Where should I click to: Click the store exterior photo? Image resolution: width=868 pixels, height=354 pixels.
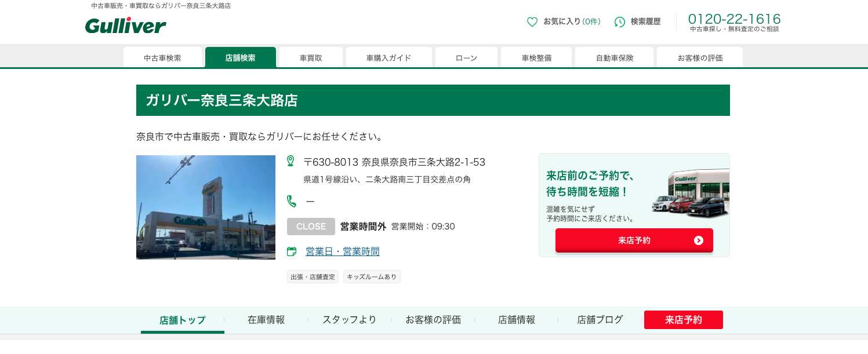tap(206, 207)
